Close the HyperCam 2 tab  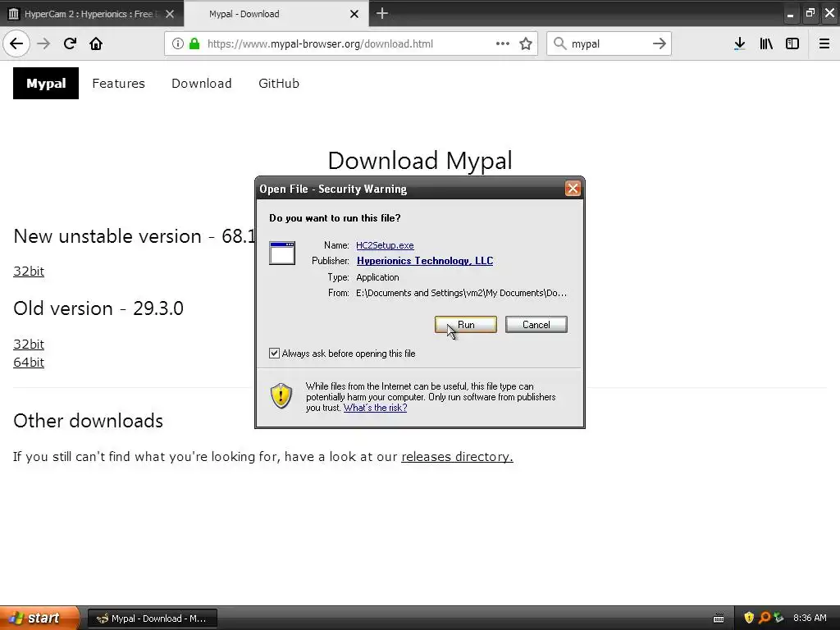click(170, 14)
